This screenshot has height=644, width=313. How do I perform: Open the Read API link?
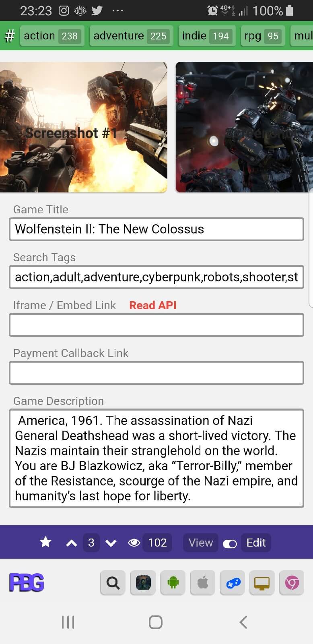[x=153, y=305]
